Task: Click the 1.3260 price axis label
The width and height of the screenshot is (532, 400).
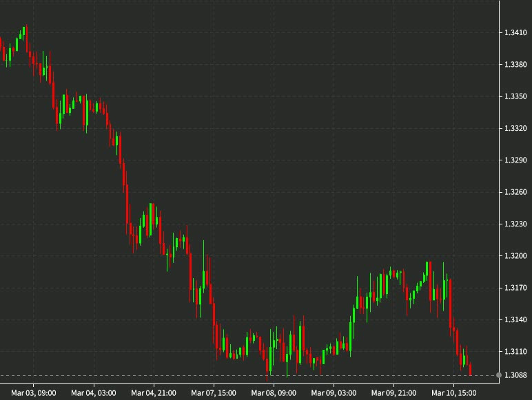Action: 515,192
